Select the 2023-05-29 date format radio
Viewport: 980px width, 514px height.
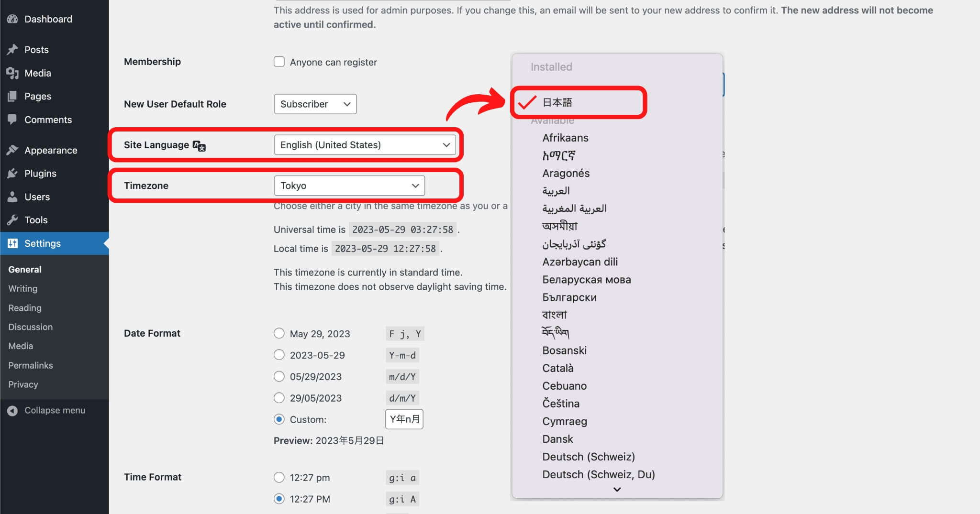279,355
